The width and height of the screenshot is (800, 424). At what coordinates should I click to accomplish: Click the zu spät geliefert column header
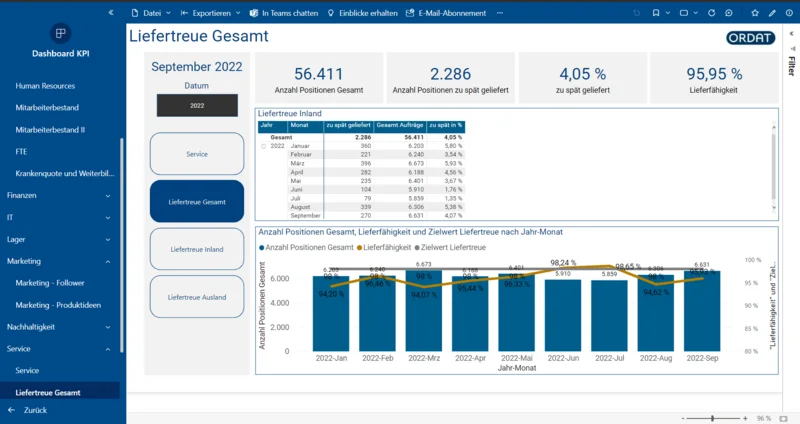348,125
